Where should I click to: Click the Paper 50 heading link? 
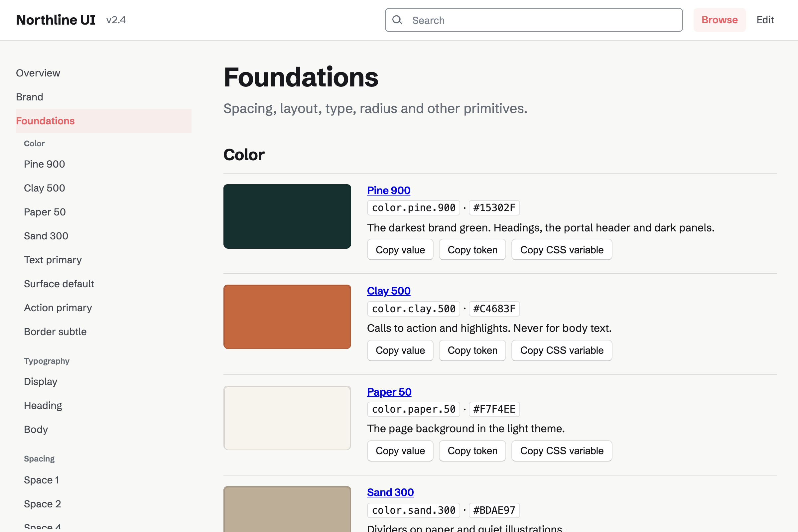(x=389, y=392)
